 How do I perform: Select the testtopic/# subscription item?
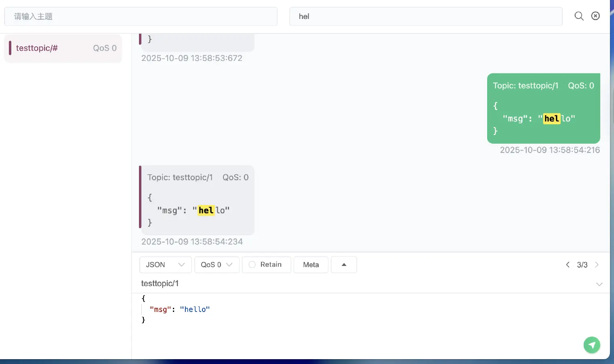63,48
